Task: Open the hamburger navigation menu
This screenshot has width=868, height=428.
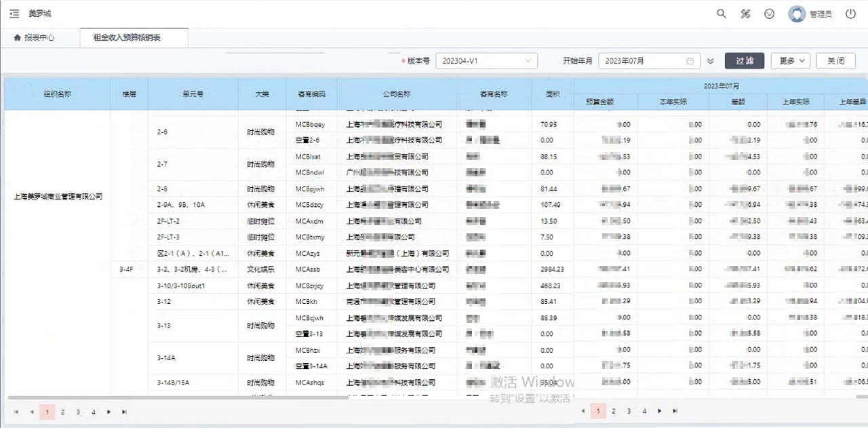Action: [14, 14]
